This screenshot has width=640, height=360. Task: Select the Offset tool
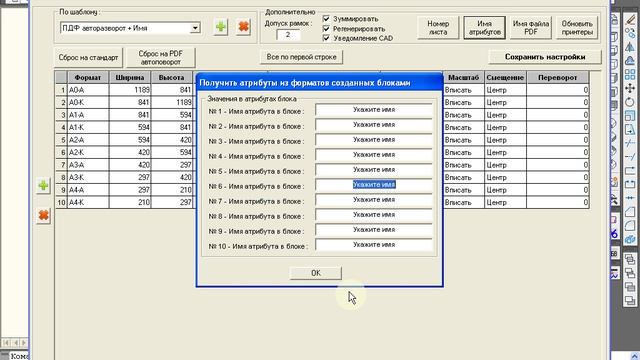pyautogui.click(x=630, y=61)
